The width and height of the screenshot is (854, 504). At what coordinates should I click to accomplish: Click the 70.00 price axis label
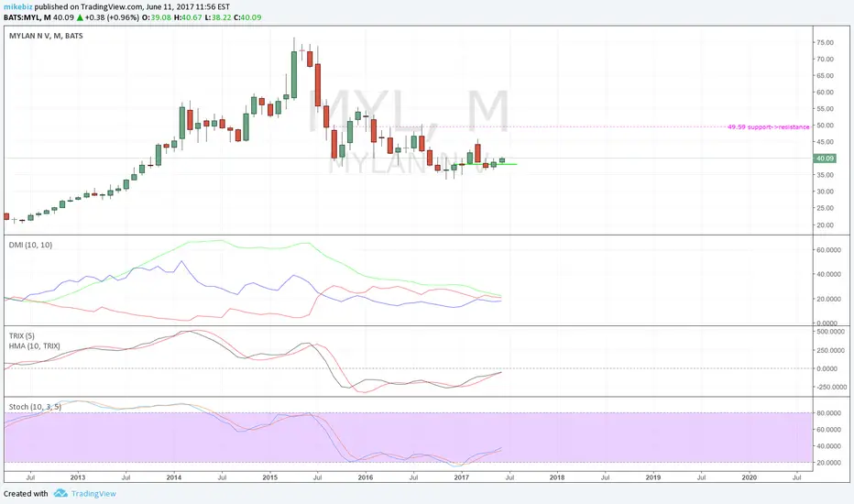825,59
